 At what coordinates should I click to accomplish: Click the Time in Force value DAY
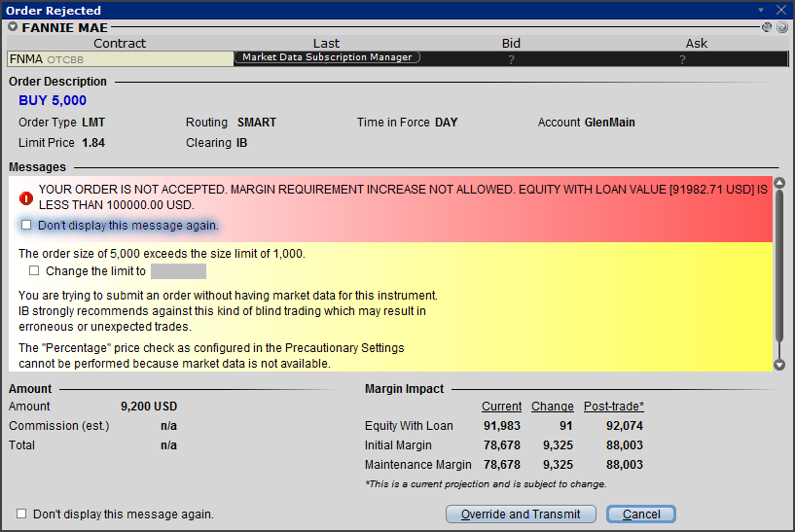point(447,123)
